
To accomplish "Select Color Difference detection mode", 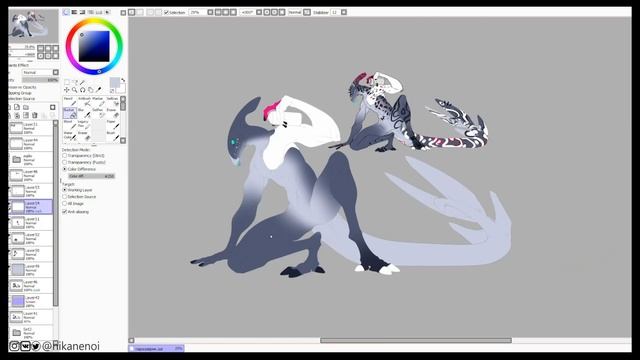I will coord(79,169).
